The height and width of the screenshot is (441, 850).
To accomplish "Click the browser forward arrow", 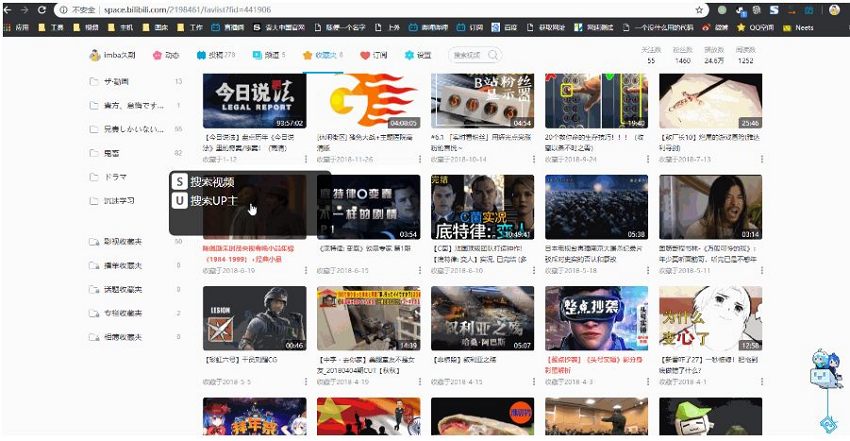I will click(24, 10).
